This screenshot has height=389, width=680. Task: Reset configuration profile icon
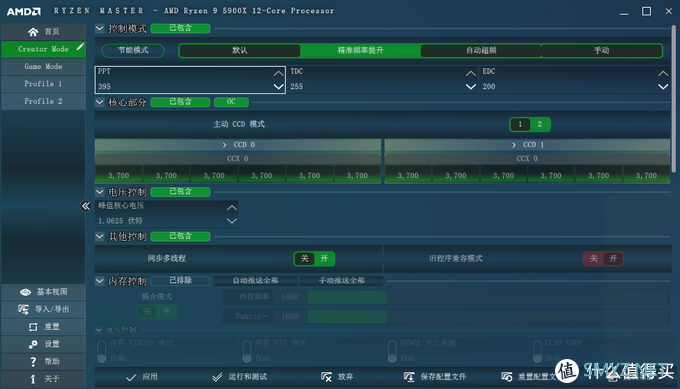(507, 377)
